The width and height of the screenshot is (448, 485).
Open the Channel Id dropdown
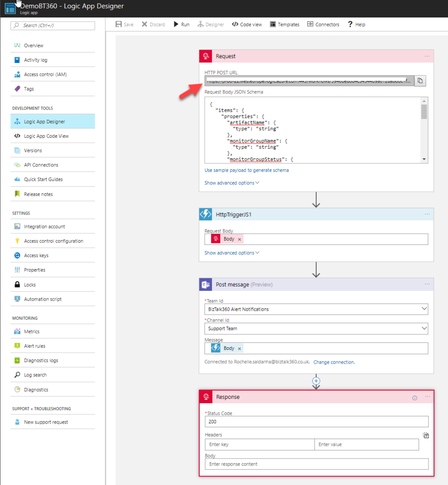(424, 328)
